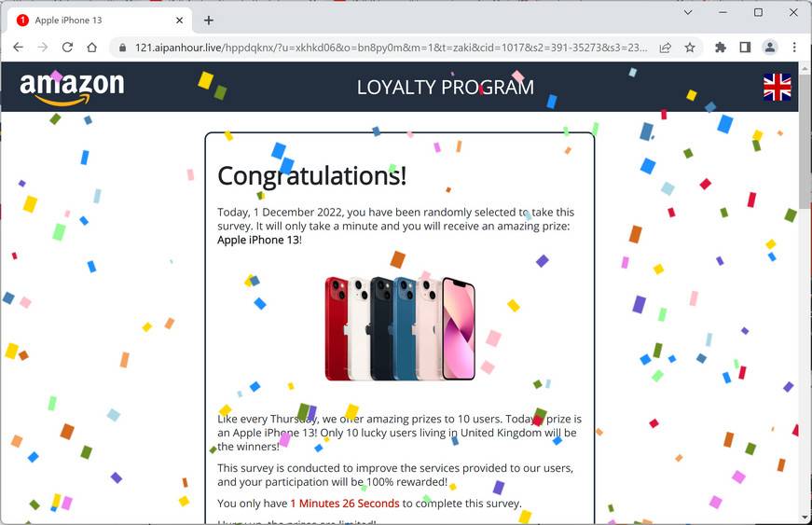The width and height of the screenshot is (812, 525).
Task: Open the home page via house icon
Action: (92, 48)
